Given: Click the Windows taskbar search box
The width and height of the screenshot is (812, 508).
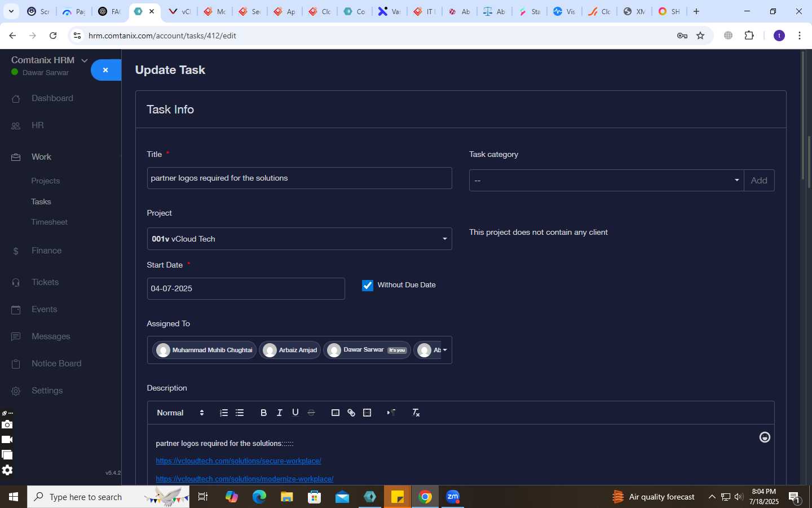Looking at the screenshot, I should click(x=108, y=497).
